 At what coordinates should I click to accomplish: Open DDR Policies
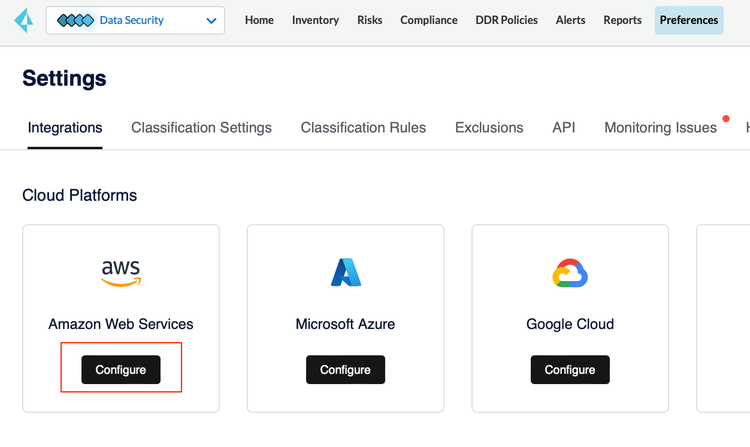507,20
